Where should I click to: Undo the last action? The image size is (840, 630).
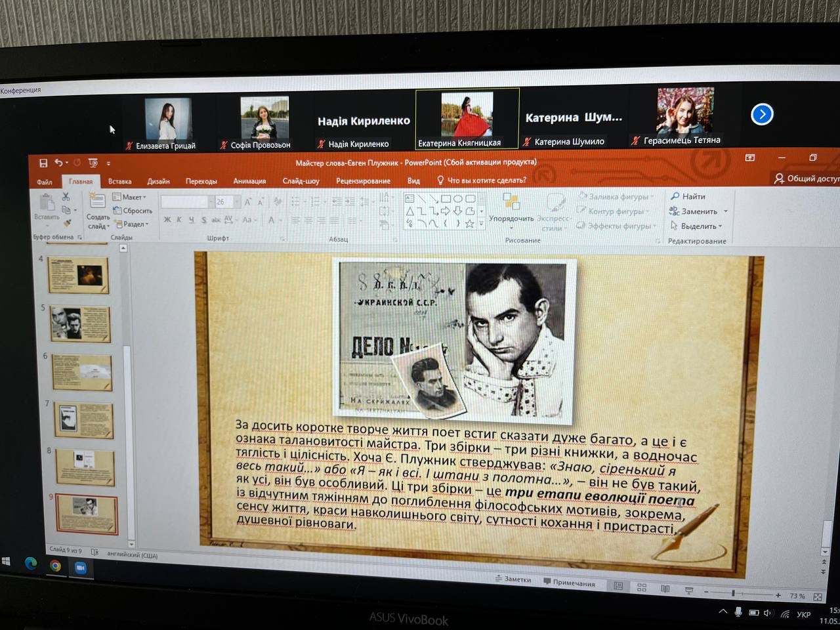(x=59, y=163)
